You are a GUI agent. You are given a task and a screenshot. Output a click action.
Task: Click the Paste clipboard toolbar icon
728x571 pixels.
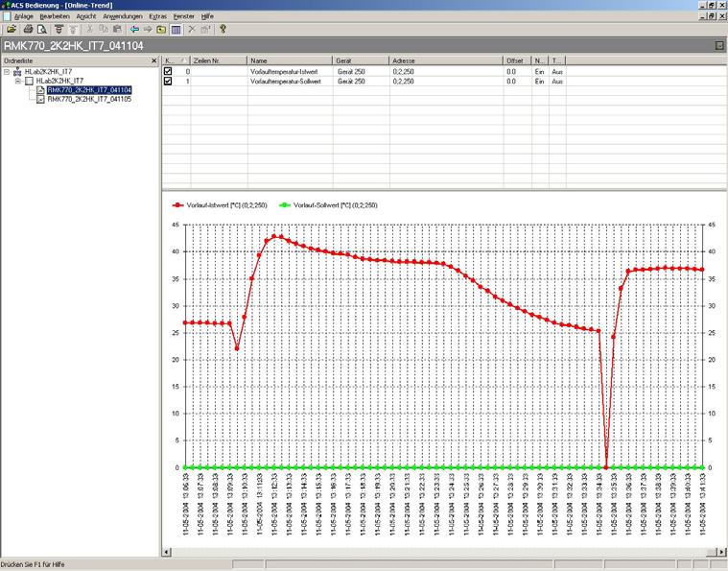(117, 30)
